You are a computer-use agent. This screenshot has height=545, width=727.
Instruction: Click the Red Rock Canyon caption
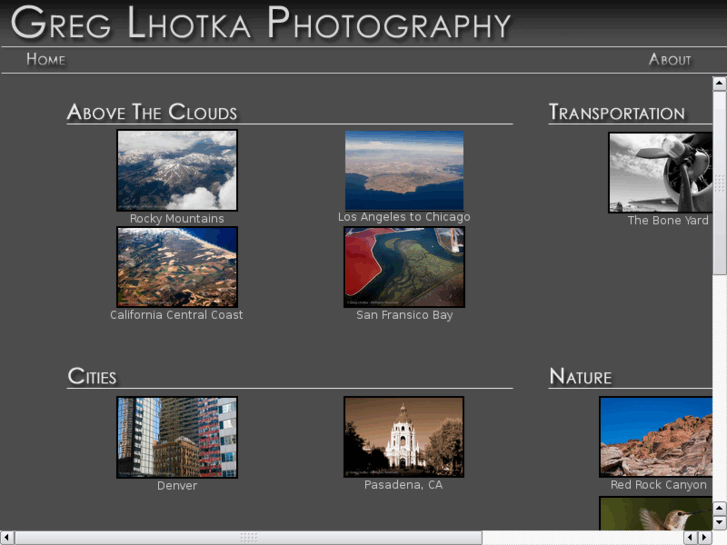pyautogui.click(x=658, y=485)
